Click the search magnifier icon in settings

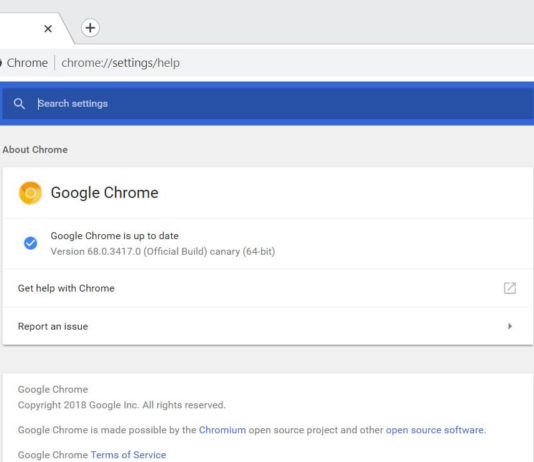pyautogui.click(x=19, y=103)
